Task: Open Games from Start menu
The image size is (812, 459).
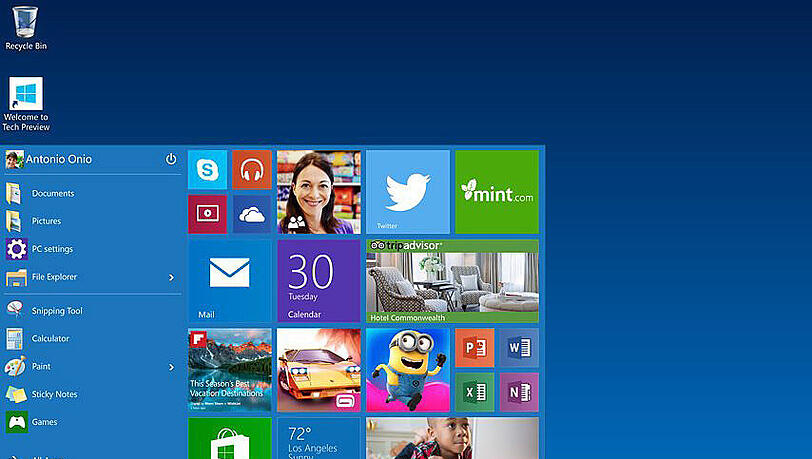Action: [93, 422]
